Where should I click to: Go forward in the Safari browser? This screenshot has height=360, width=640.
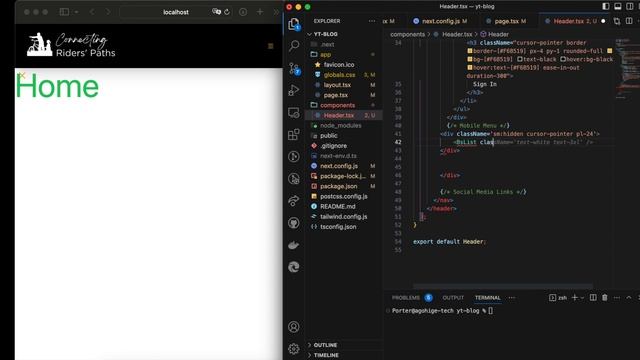coord(108,12)
